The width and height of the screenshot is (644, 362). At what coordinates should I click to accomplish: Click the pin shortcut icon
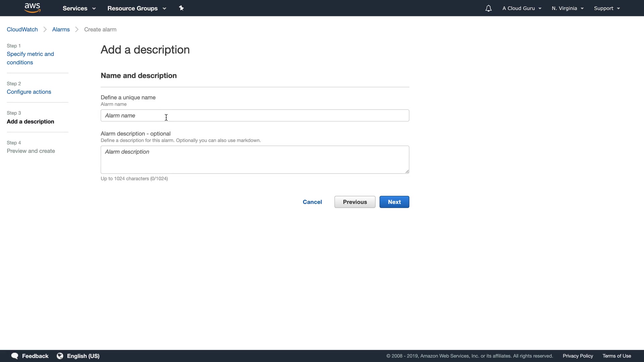tap(181, 8)
